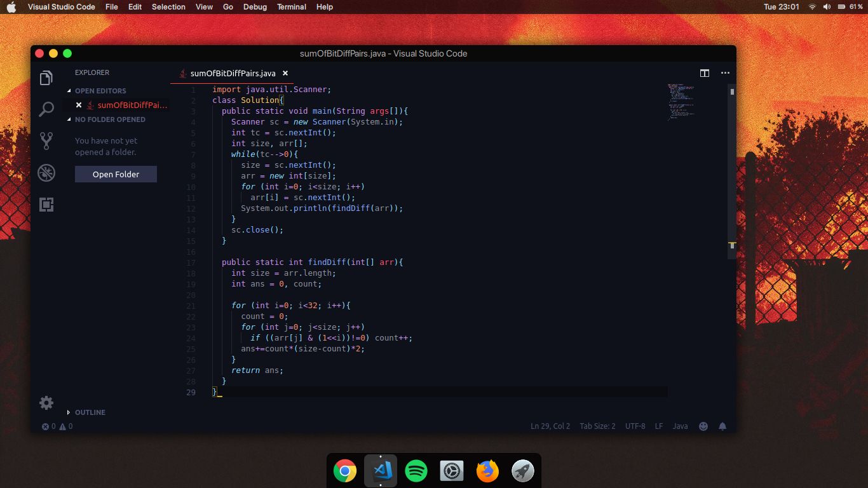The height and width of the screenshot is (488, 868).
Task: Open notifications with the bell icon
Action: [722, 426]
